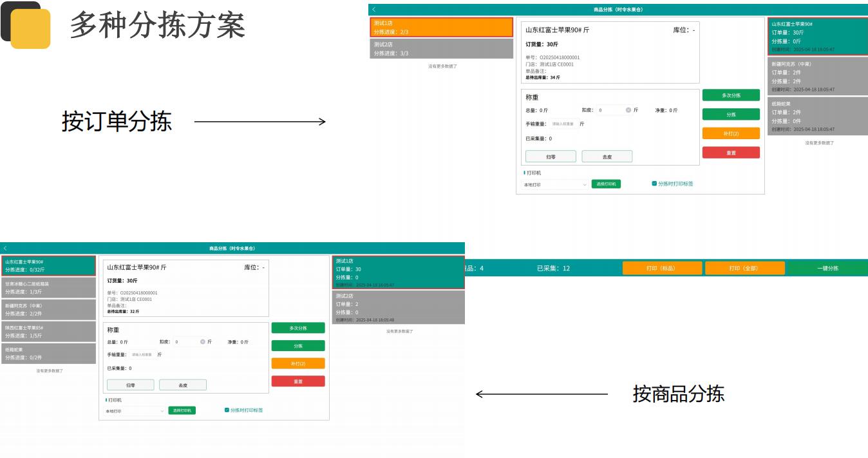The image size is (868, 458).
Task: Select 测试1店 订单量 30 order card
Action: 398,272
